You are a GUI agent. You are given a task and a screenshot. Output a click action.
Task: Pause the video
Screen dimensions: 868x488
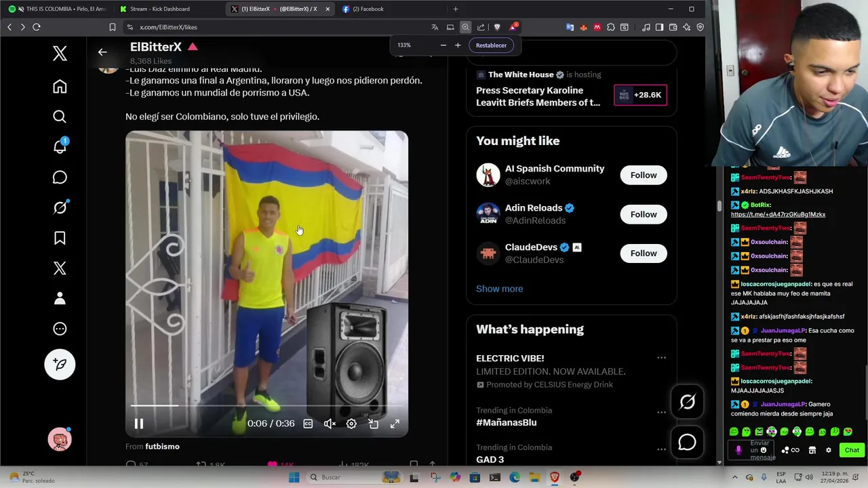click(138, 424)
